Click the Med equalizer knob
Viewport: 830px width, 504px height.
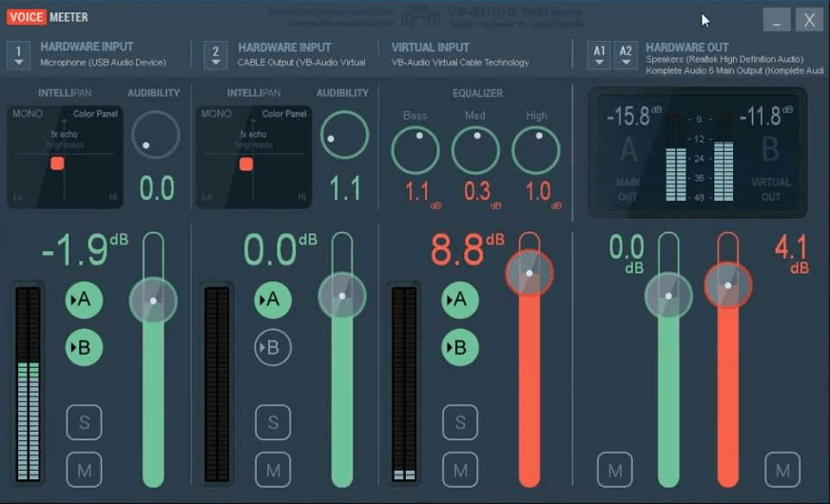475,150
